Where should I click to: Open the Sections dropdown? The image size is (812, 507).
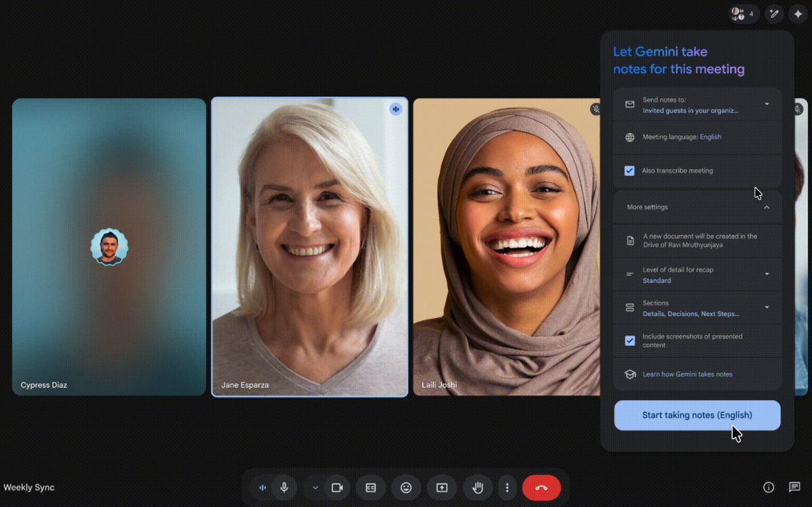(x=767, y=307)
